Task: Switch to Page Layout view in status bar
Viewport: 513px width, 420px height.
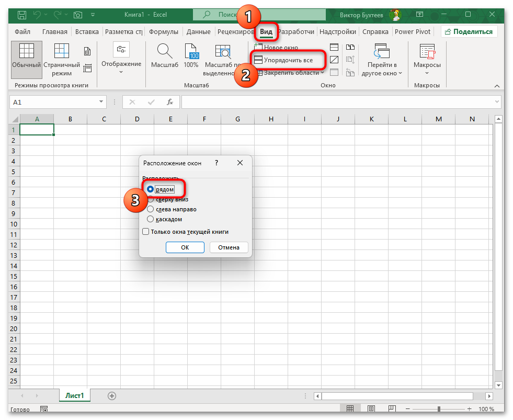Action: click(371, 408)
